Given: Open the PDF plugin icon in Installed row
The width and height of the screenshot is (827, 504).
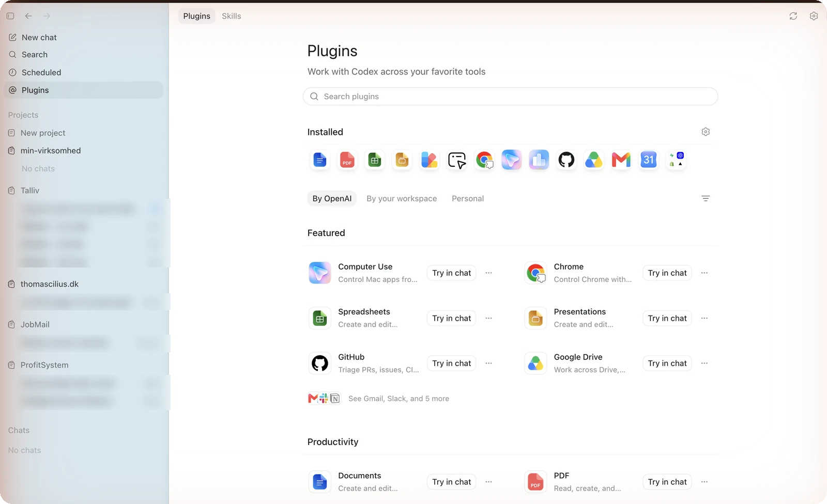Looking at the screenshot, I should 347,160.
